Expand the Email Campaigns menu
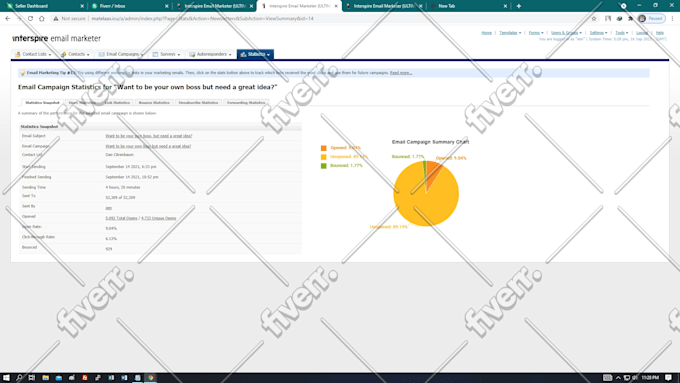Screen dimensions: 680x383 (121, 54)
